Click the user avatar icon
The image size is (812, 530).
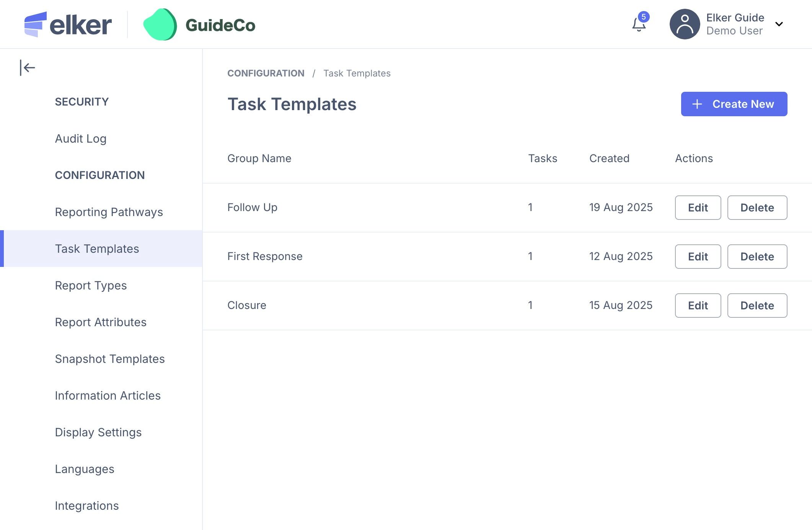pyautogui.click(x=685, y=24)
